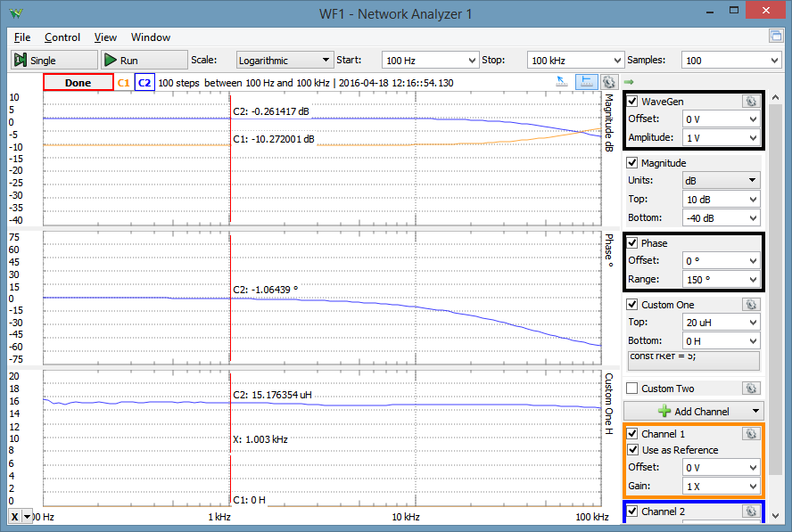Open the Magnitude Units dB dropdown

pyautogui.click(x=721, y=180)
